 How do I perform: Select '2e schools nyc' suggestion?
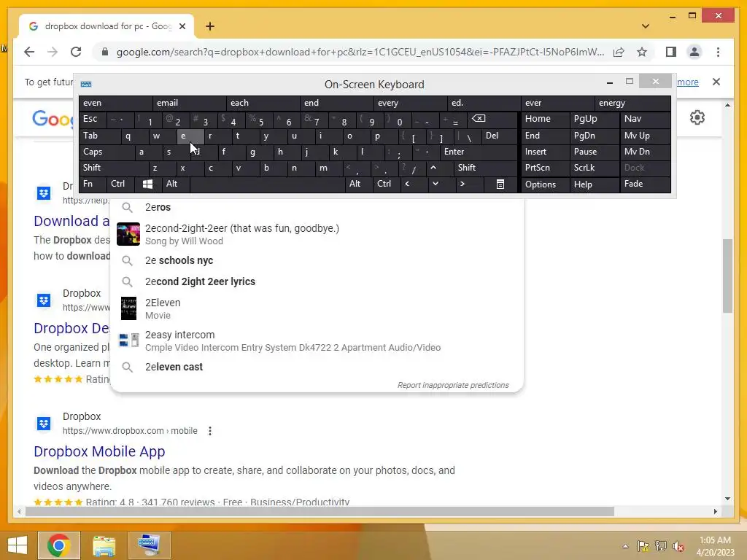point(317,260)
